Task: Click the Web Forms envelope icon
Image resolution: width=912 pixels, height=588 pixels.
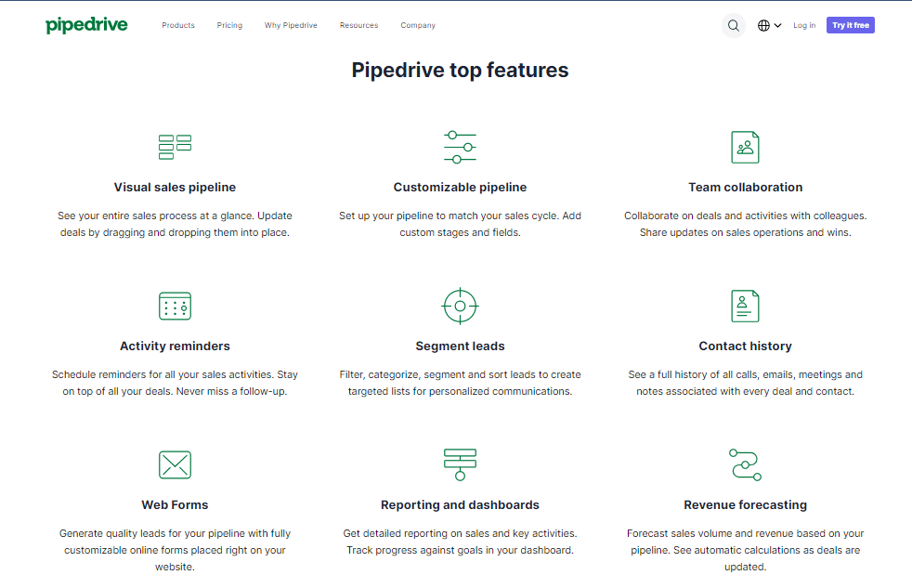Action: click(x=176, y=464)
